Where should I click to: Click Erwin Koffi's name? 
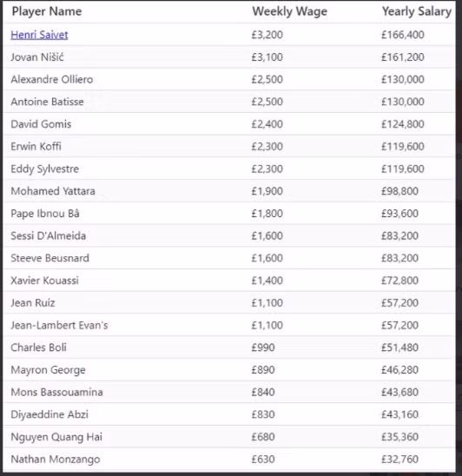click(x=36, y=146)
